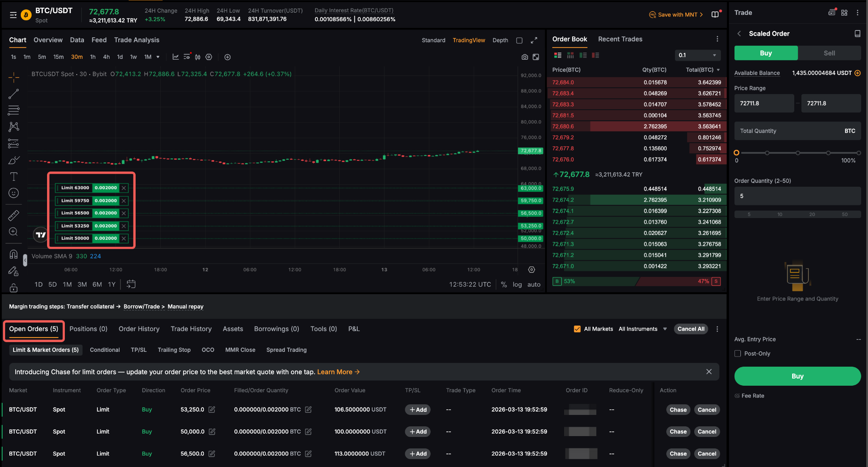The image size is (868, 467).
Task: Click the edit icon next to 53,250.0 price
Action: pyautogui.click(x=212, y=409)
